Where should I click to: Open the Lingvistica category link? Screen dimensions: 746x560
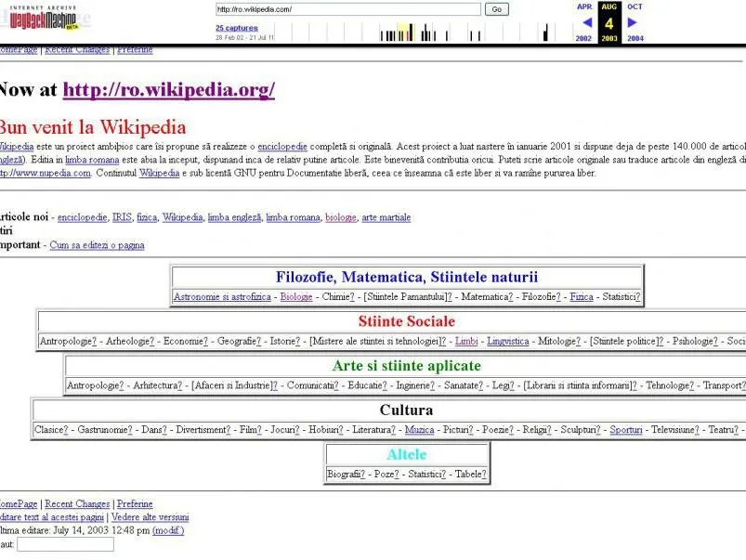coord(507,341)
